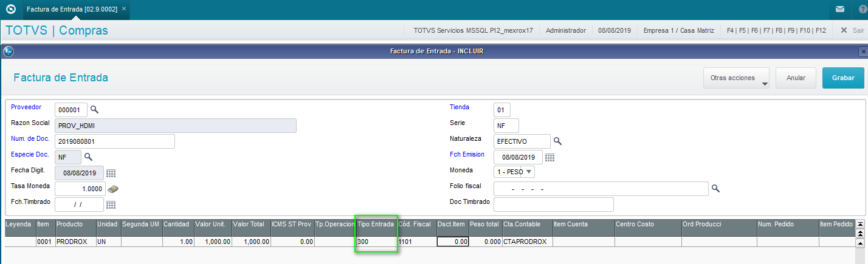Click Cta.Contable column header

pos(527,228)
